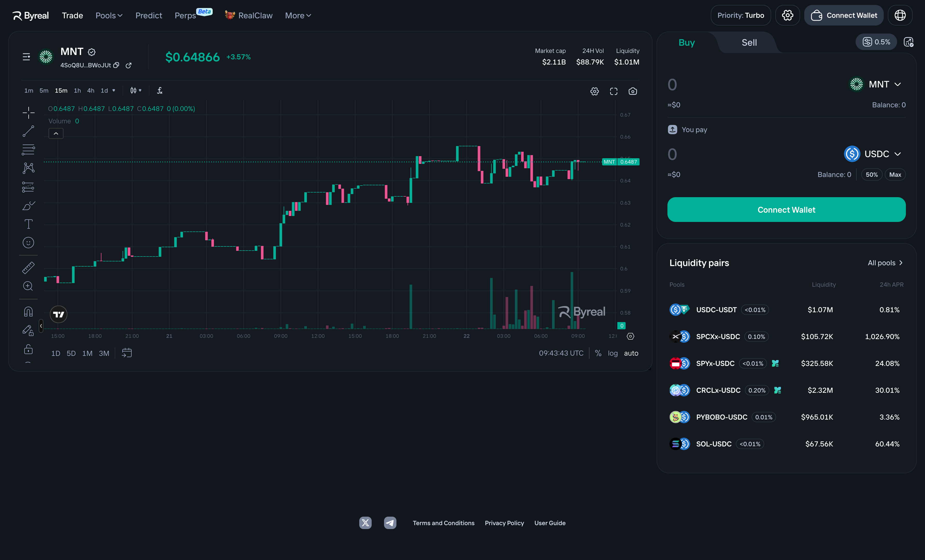This screenshot has height=560, width=925.
Task: Open the go-to-date calendar
Action: (x=127, y=353)
